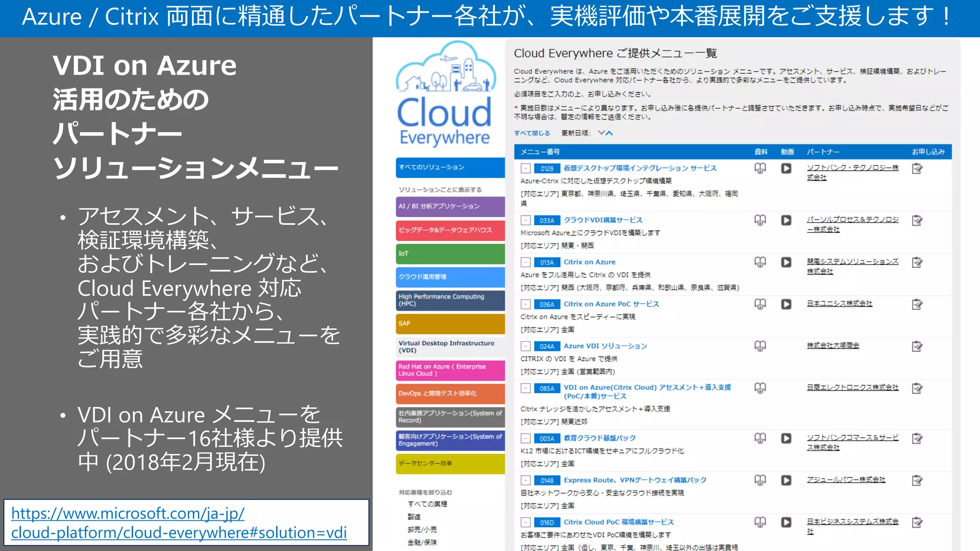
Task: Open the document icon for 036A Citrix on Azure PoC
Action: click(x=760, y=304)
